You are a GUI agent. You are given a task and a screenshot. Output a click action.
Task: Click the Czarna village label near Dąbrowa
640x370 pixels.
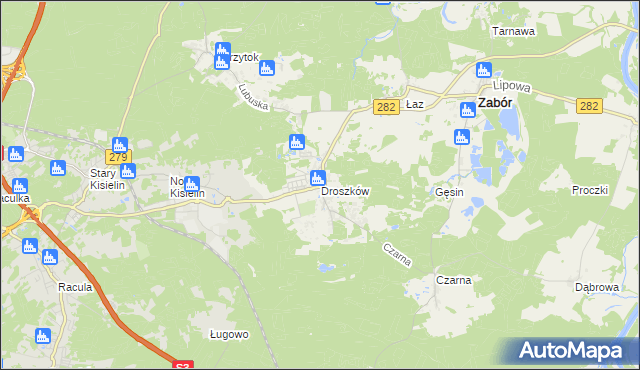[x=453, y=280]
